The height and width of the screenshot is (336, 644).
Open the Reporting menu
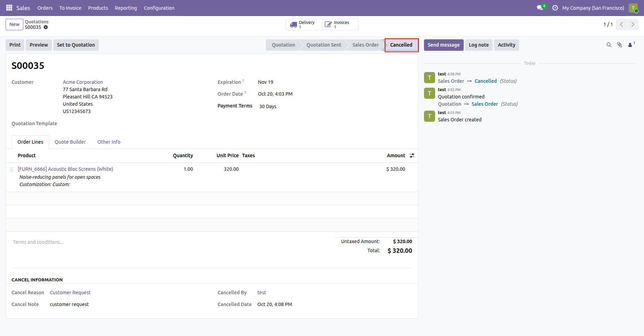coord(126,8)
